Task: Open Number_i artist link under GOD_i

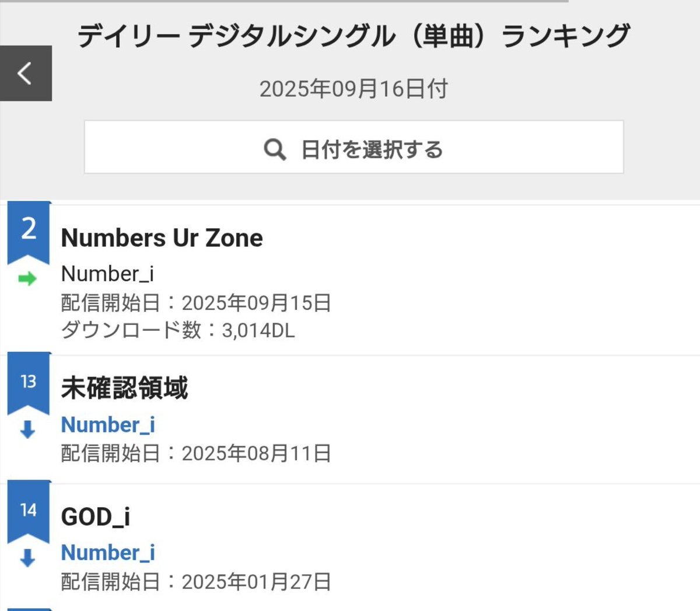Action: click(108, 553)
